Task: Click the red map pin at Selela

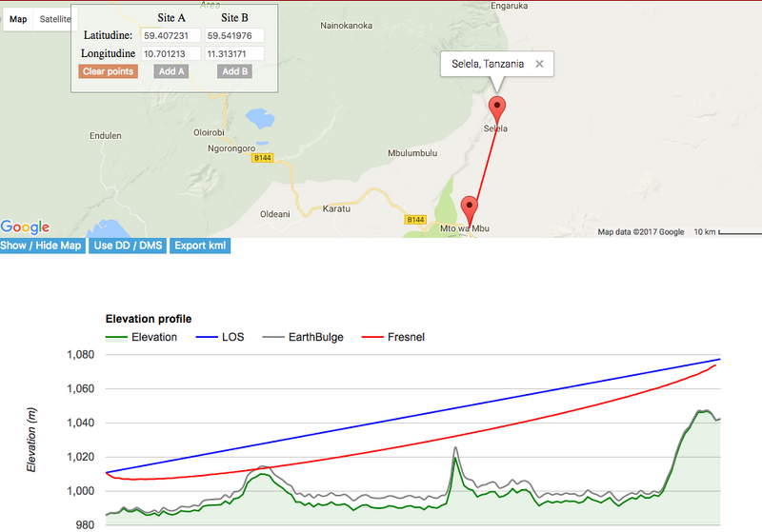Action: 496,108
